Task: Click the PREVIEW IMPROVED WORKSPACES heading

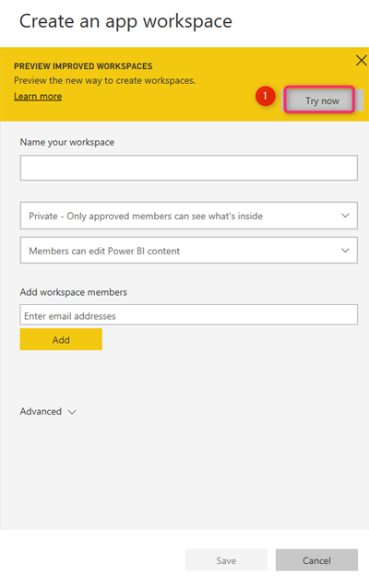Action: click(x=83, y=66)
